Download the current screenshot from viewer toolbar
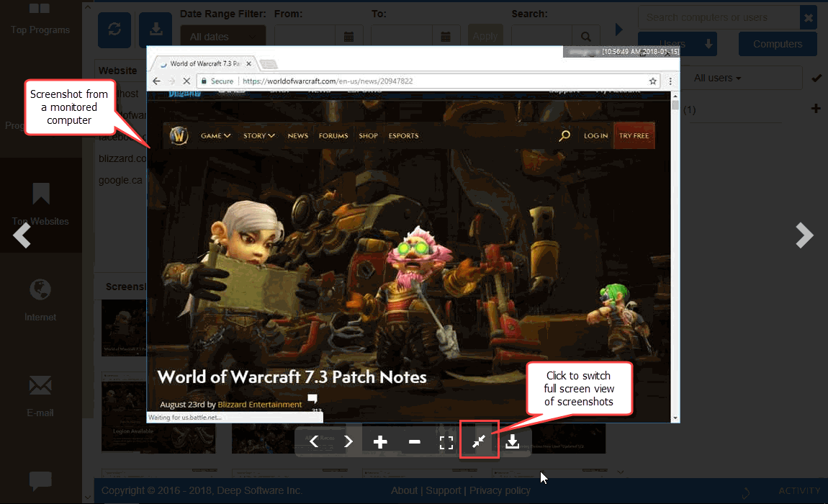This screenshot has width=828, height=504. 512,441
